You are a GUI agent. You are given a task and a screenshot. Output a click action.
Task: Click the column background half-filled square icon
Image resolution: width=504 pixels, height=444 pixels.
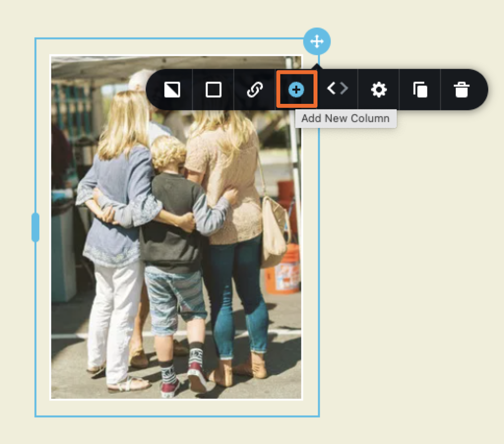172,90
